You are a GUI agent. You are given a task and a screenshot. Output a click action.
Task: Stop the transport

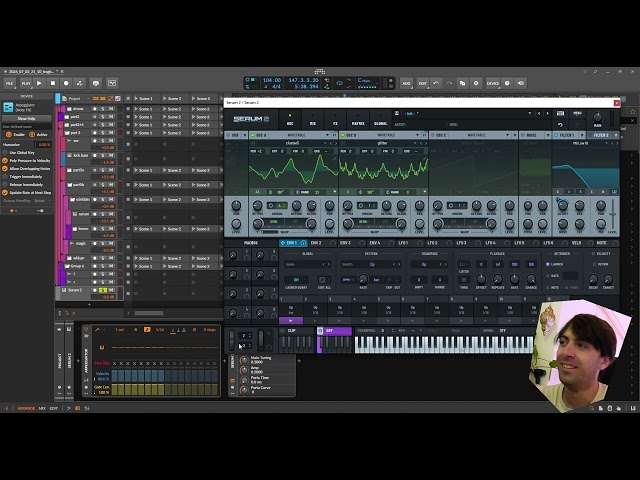(53, 83)
